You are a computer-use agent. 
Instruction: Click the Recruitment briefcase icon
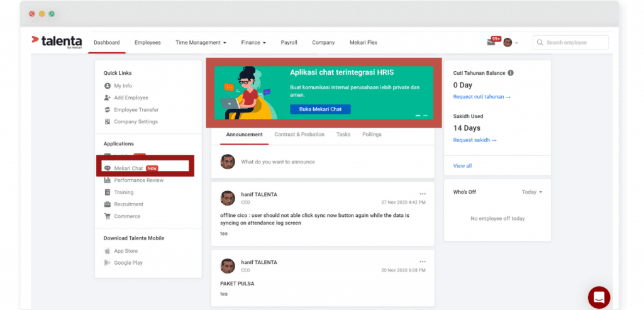tap(108, 204)
